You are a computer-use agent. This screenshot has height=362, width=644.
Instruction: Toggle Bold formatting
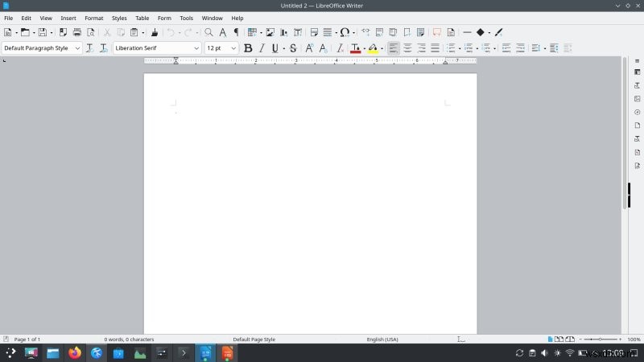coord(248,48)
